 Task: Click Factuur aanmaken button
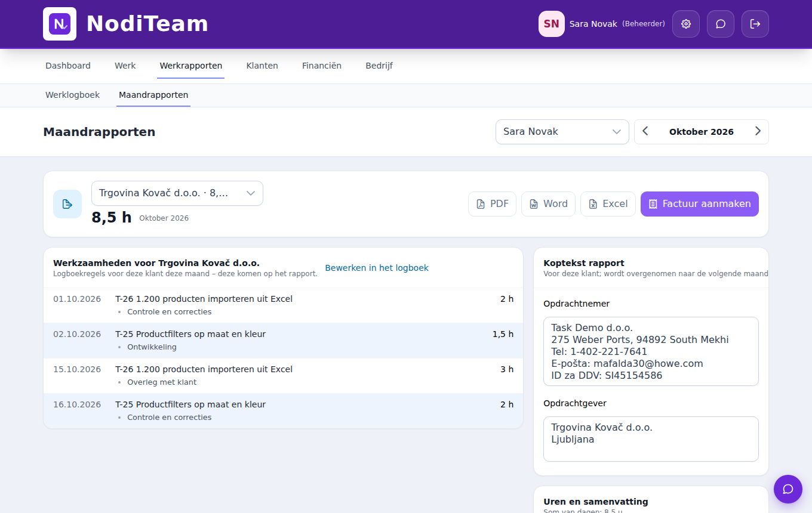[x=700, y=204]
